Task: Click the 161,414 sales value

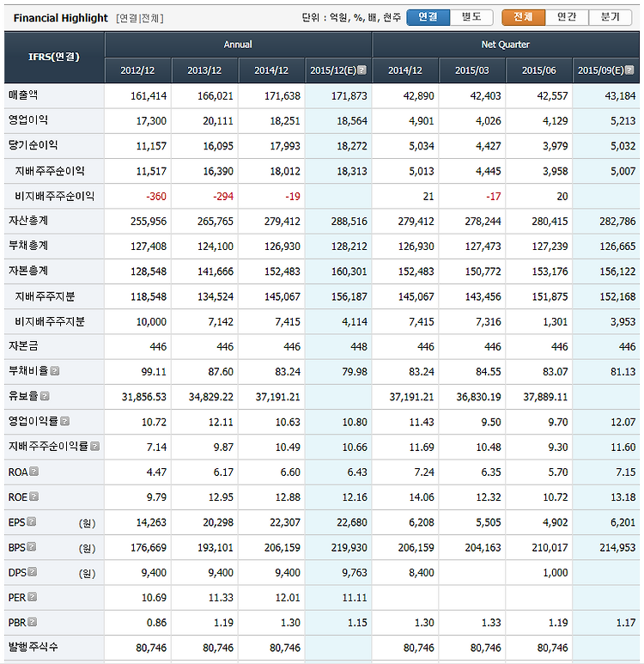Action: [x=149, y=96]
